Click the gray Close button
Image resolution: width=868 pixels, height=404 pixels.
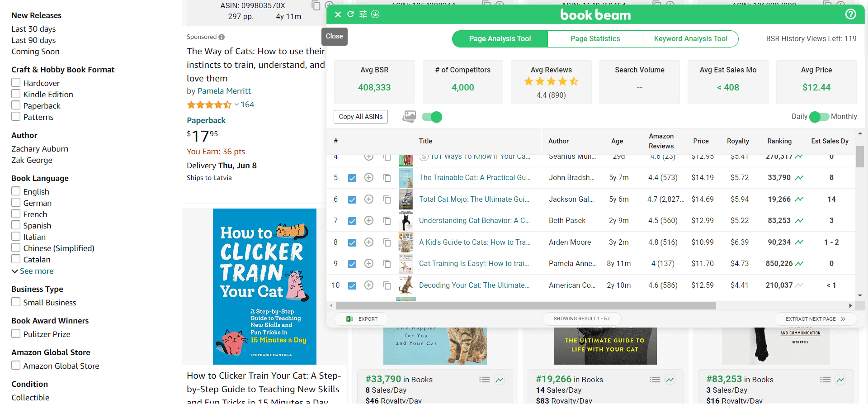335,36
